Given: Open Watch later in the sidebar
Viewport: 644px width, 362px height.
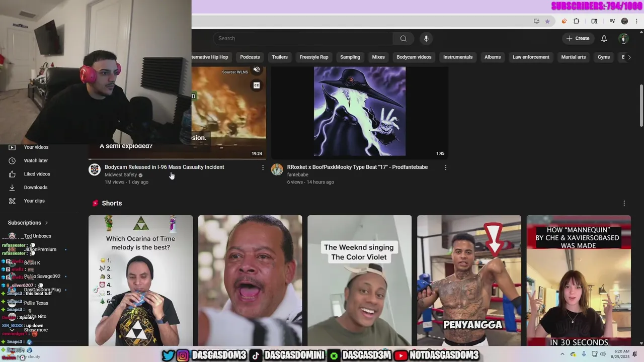Looking at the screenshot, I should [x=36, y=160].
